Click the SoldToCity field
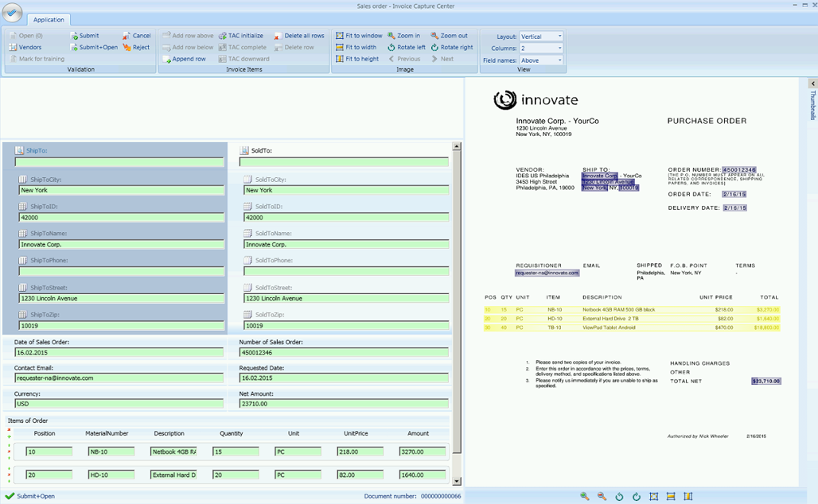The height and width of the screenshot is (504, 818). pos(346,190)
